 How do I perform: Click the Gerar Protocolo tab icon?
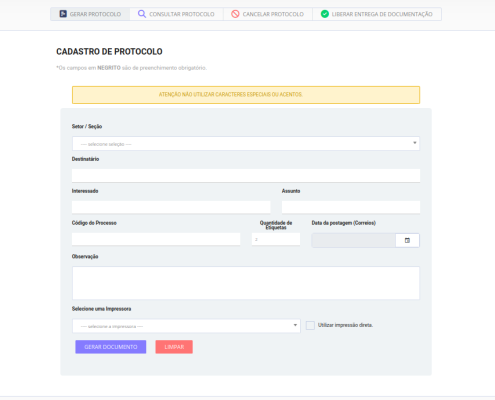coord(63,14)
